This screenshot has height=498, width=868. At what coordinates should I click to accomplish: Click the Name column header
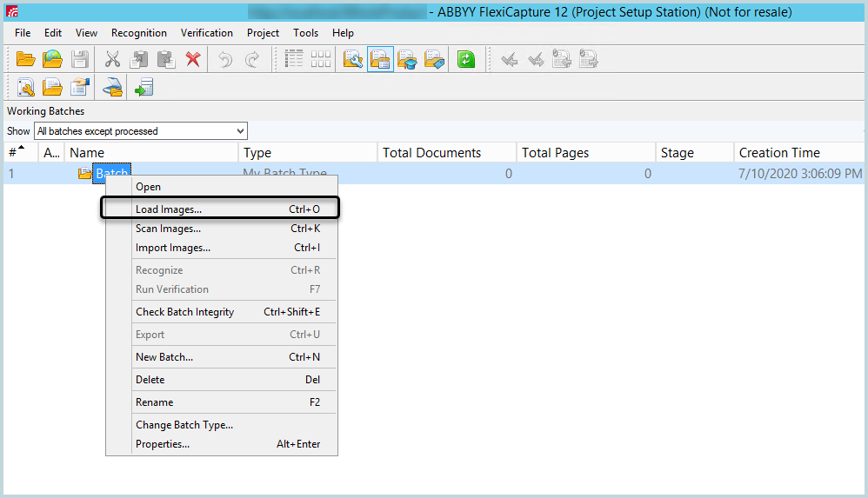point(151,153)
